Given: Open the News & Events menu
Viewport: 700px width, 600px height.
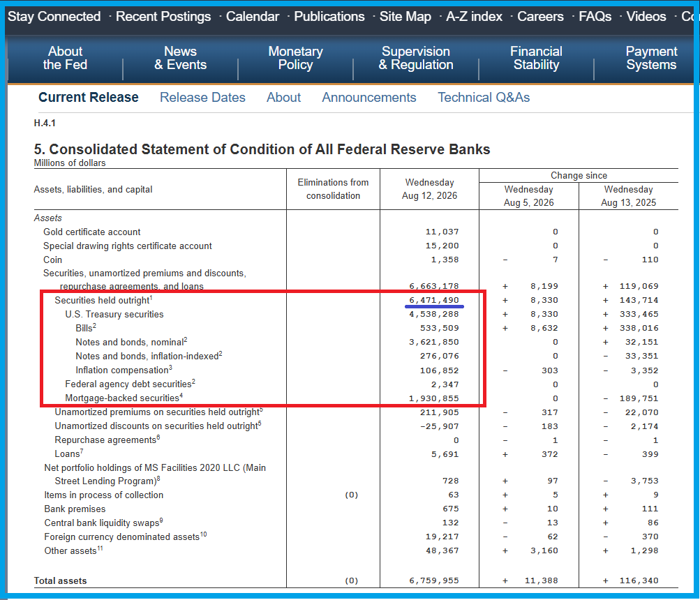Looking at the screenshot, I should (x=180, y=58).
